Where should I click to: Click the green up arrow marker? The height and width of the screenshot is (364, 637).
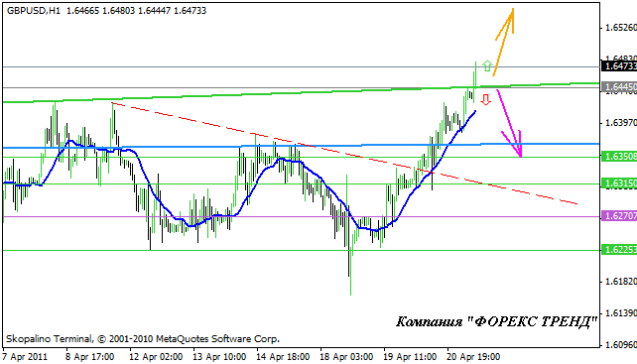(x=487, y=66)
